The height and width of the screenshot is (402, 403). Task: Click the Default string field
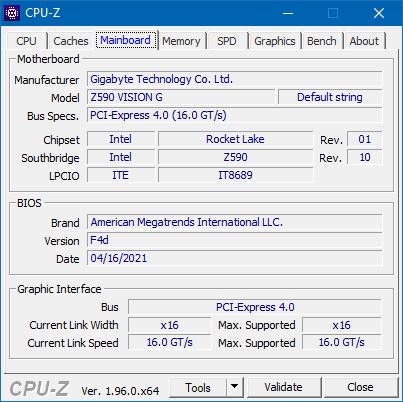point(330,97)
